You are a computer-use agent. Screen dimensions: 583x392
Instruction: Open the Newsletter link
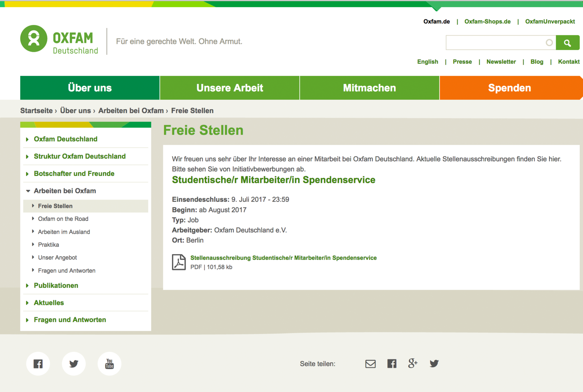tap(501, 62)
